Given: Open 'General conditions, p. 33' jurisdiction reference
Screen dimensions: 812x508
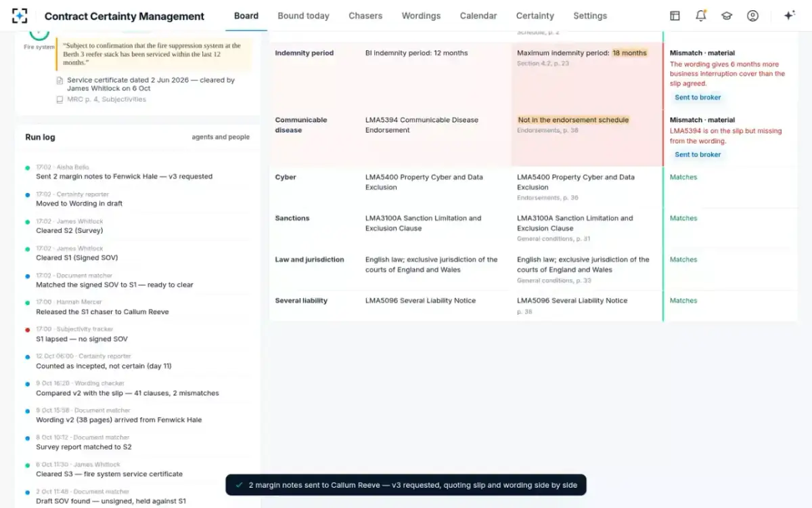Looking at the screenshot, I should pyautogui.click(x=554, y=280).
